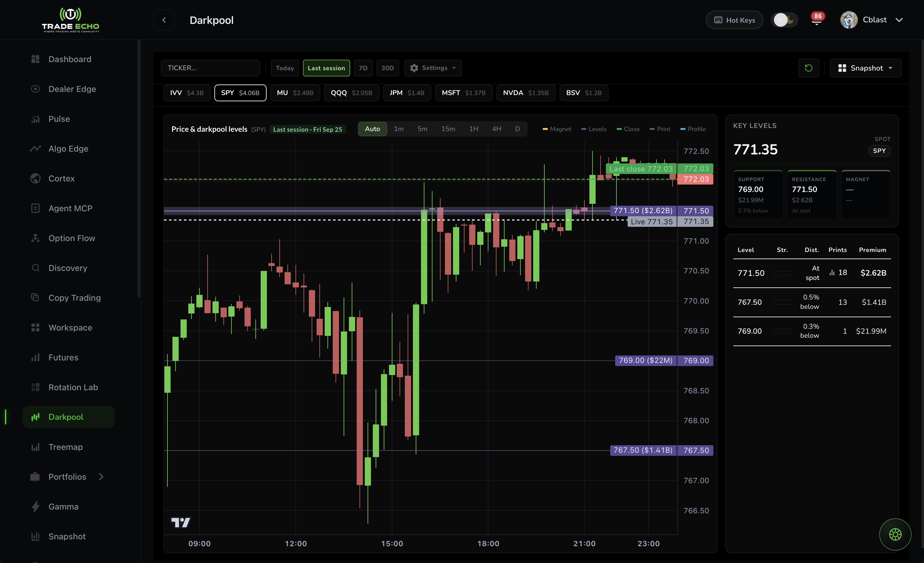Open the Rotation Lab icon

click(x=35, y=387)
